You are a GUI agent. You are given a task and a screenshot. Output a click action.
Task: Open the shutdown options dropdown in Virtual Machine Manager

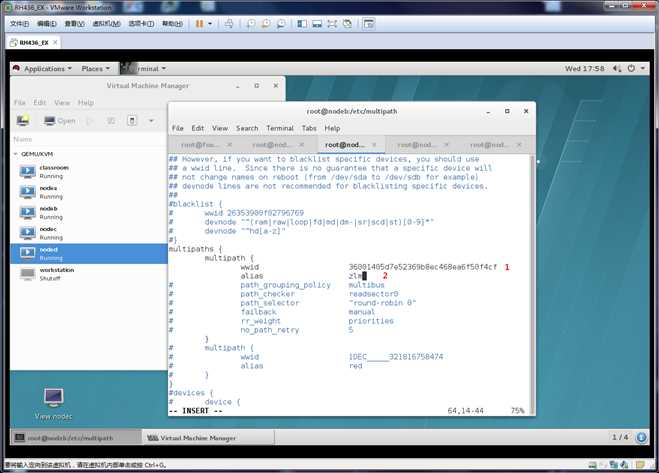click(151, 121)
